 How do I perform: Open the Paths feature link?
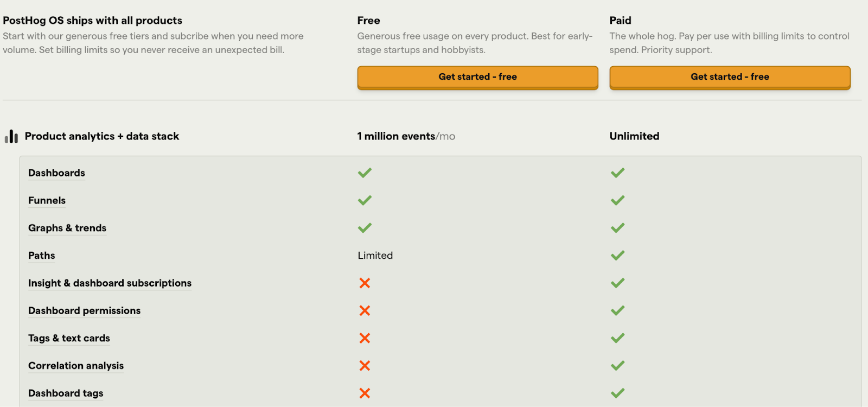42,256
